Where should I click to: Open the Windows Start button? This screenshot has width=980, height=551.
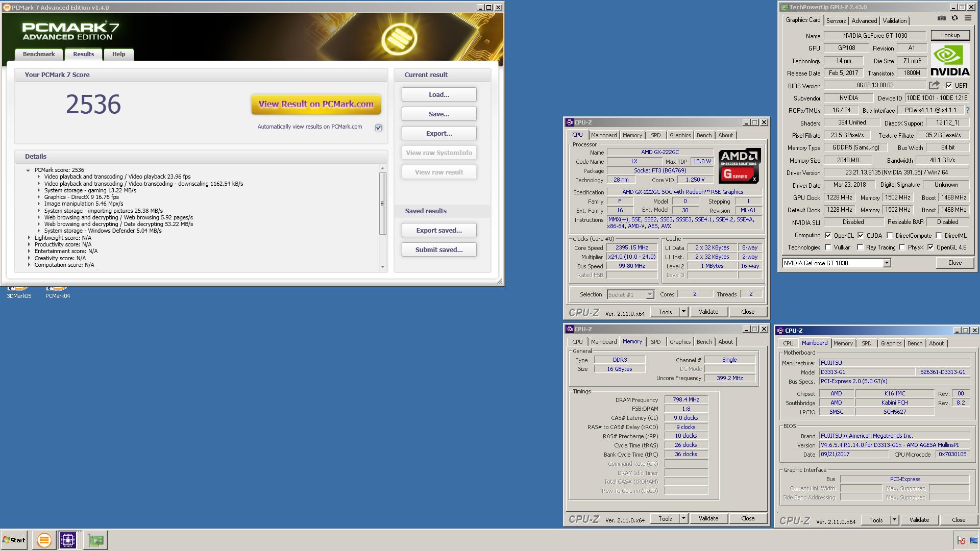coord(14,540)
